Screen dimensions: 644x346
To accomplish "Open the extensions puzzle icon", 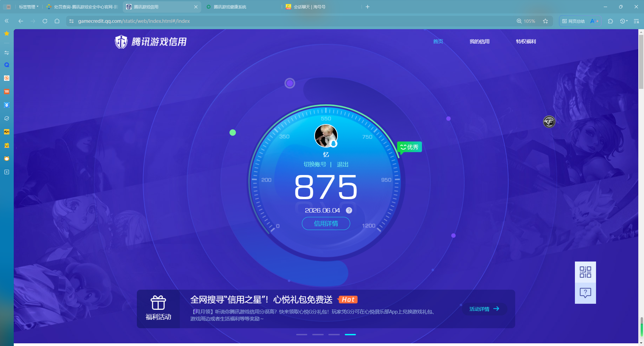I will pos(610,21).
